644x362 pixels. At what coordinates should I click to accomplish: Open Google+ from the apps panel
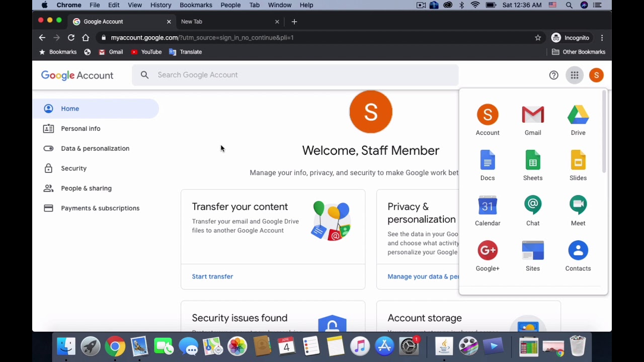(x=488, y=256)
